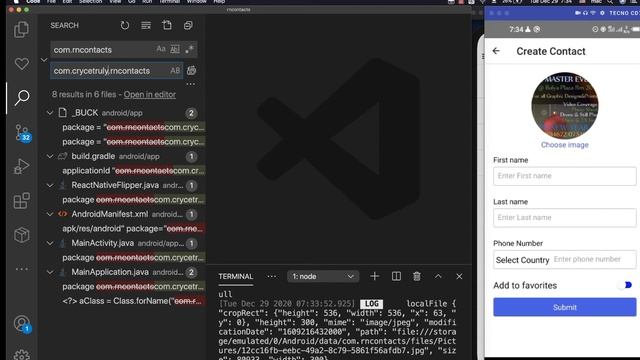The image size is (640, 360).
Task: Tap the contact picture thumbnail
Action: pyautogui.click(x=565, y=106)
